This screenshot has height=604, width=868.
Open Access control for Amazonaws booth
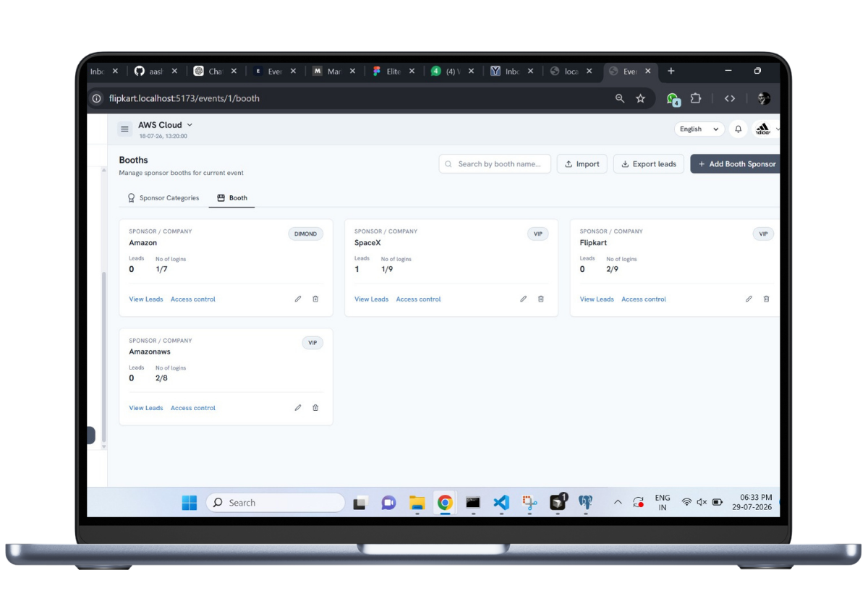pyautogui.click(x=193, y=408)
